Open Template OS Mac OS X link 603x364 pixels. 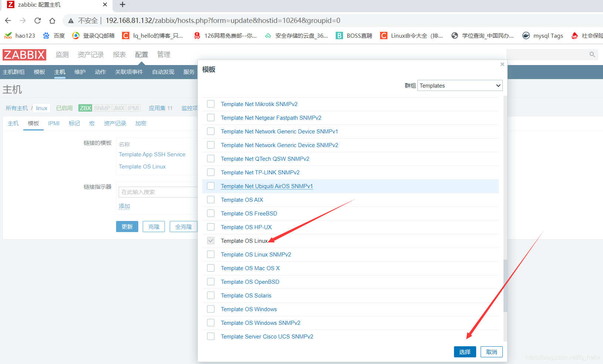coord(250,268)
